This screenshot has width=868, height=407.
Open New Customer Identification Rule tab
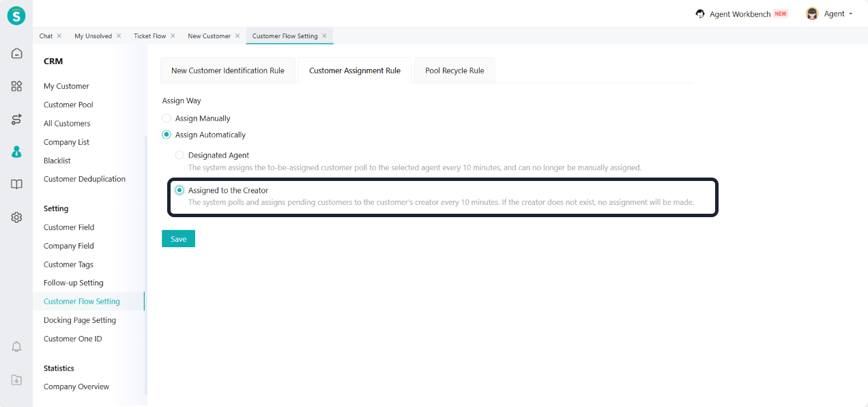click(x=228, y=70)
